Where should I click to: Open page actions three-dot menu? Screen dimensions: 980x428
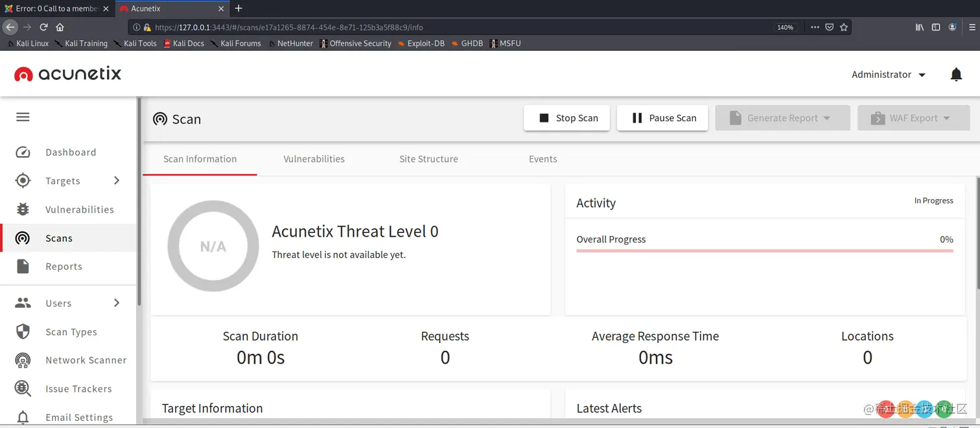tap(815, 27)
